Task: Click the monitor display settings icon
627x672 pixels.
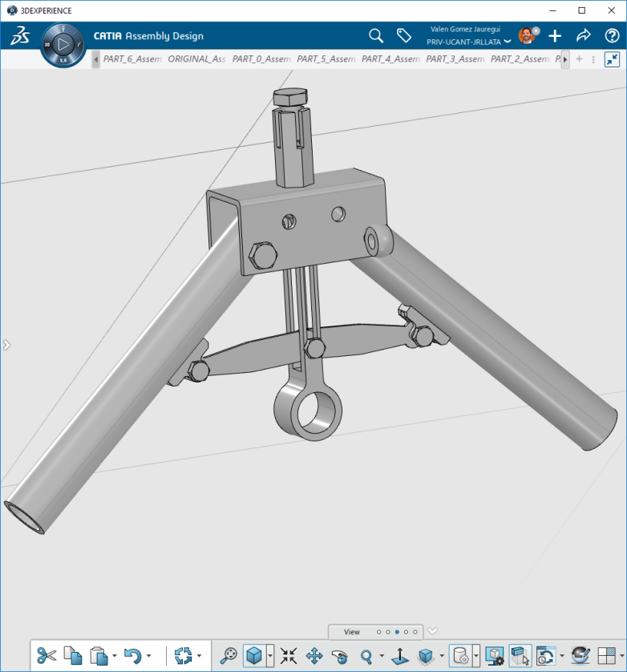Action: (495, 656)
